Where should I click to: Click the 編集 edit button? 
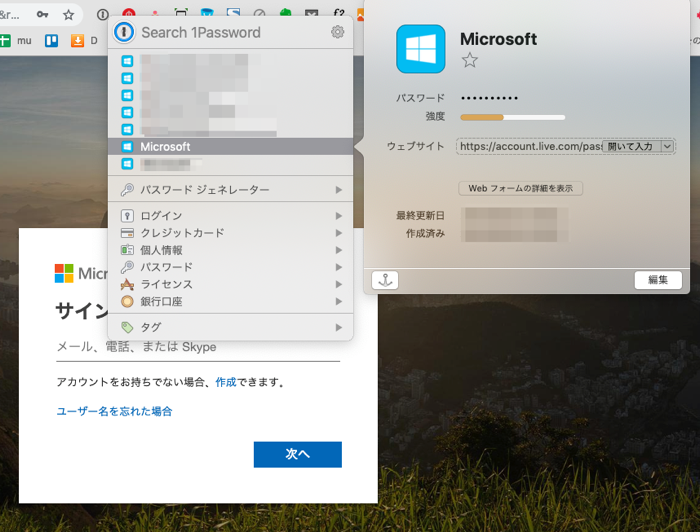pyautogui.click(x=658, y=280)
